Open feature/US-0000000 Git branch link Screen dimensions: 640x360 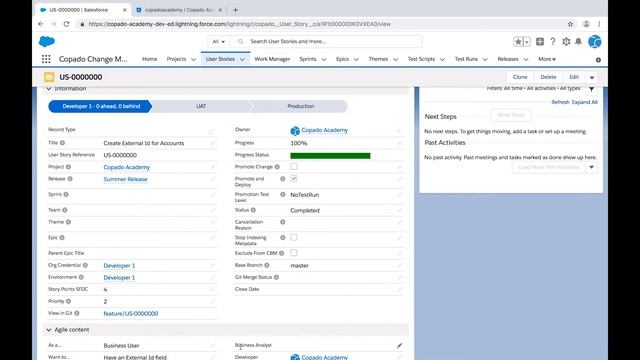coord(131,314)
